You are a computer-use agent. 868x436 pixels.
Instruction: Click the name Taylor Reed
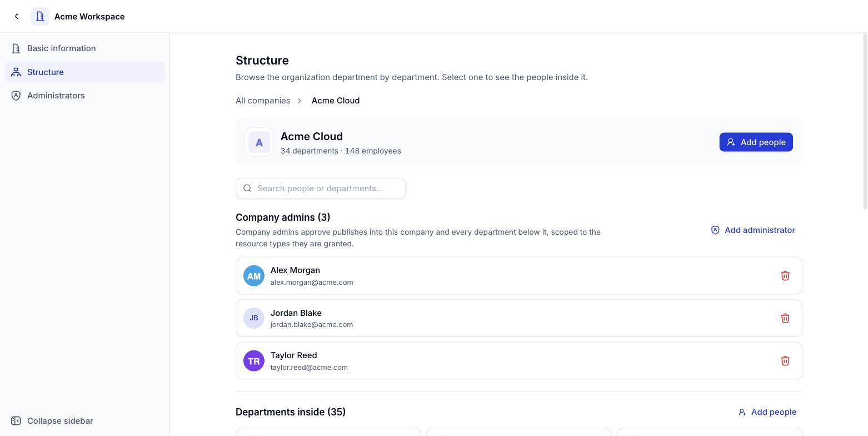(293, 355)
